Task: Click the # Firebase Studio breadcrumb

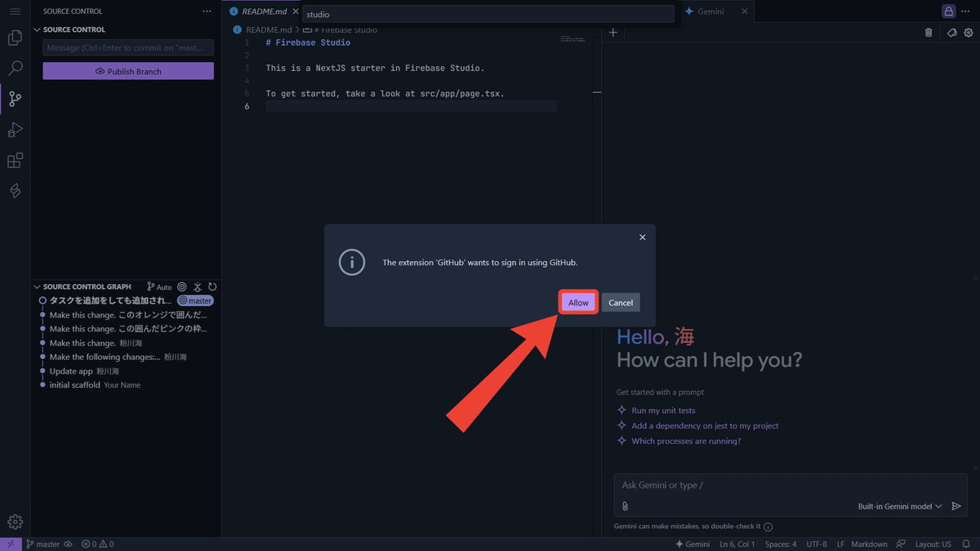Action: [x=341, y=29]
